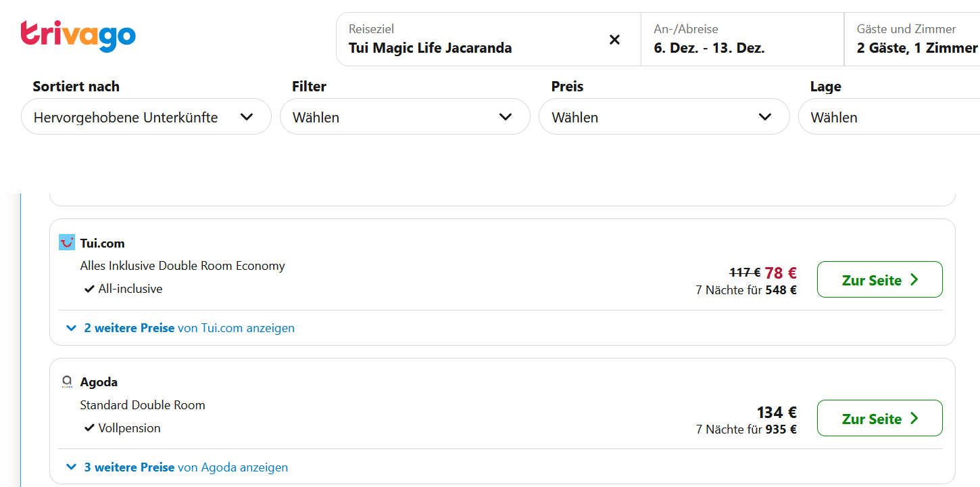Click the Vollpension checkmark icon
980x487 pixels.
click(89, 428)
